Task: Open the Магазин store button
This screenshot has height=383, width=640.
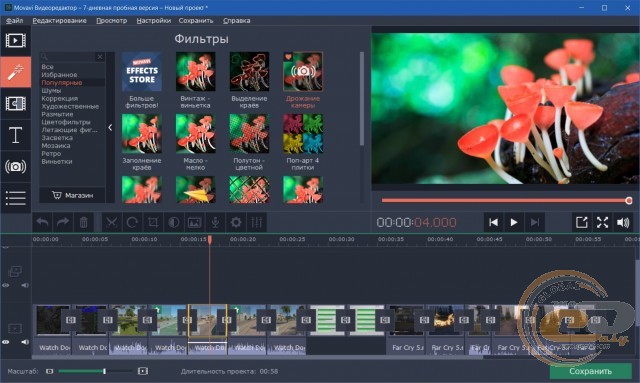Action: [x=72, y=196]
